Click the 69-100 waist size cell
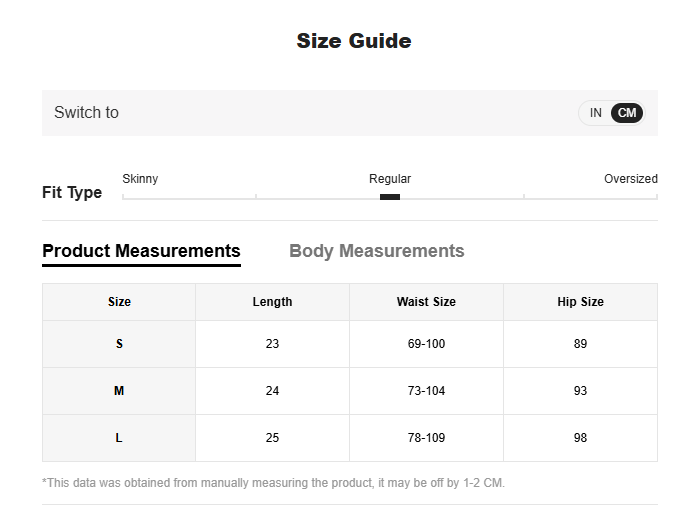Screen dimensions: 685x516 click(426, 344)
